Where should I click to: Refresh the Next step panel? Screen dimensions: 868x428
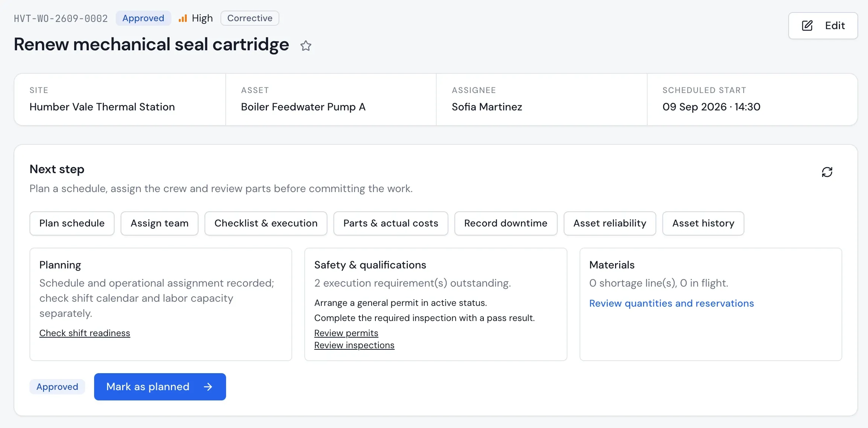pos(827,172)
